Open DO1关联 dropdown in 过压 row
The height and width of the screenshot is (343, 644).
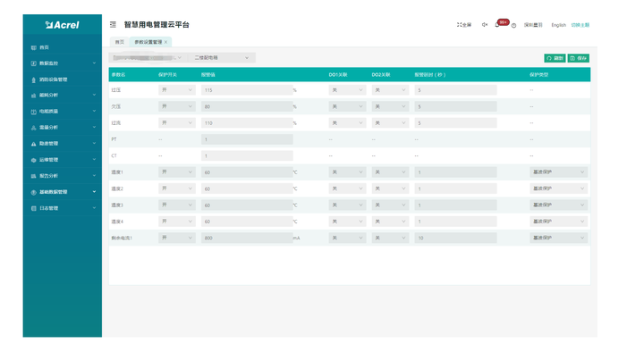347,90
